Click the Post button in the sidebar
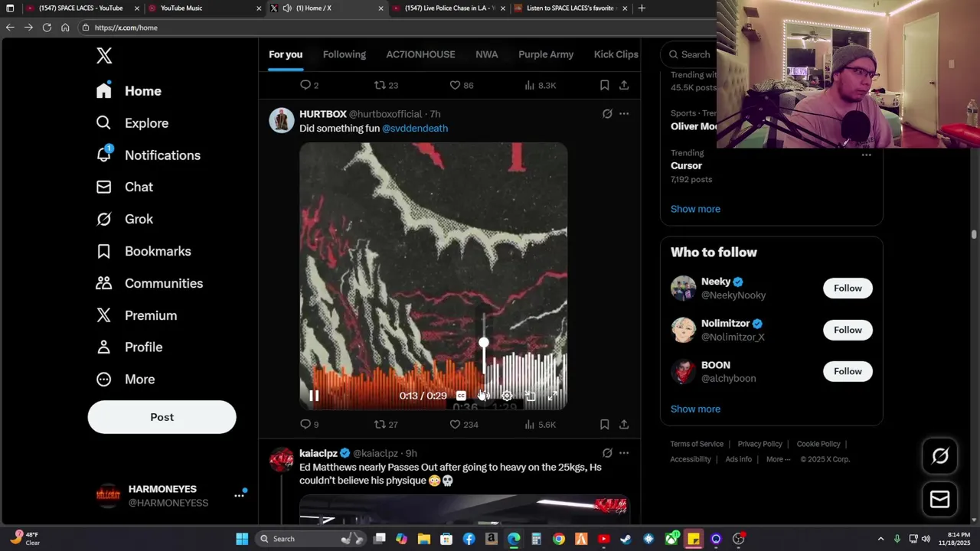Screen dimensions: 980x551 [x=162, y=417]
